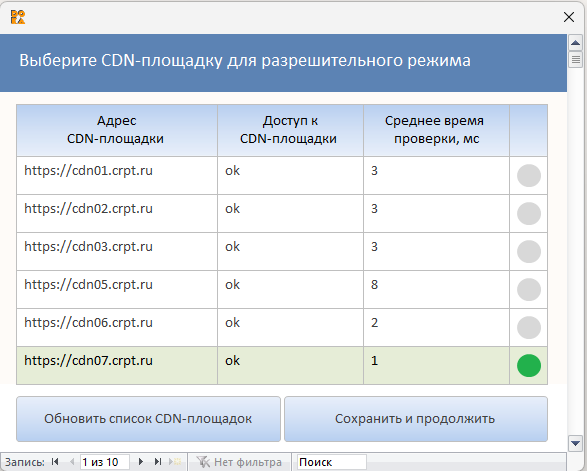The height and width of the screenshot is (471, 587).
Task: Click the Доступ к CDN-площадки column header
Action: click(290, 130)
